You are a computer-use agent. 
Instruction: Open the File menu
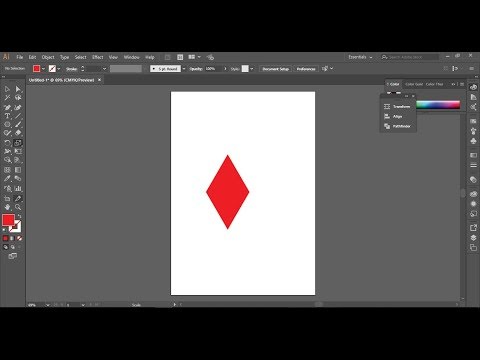(20, 57)
